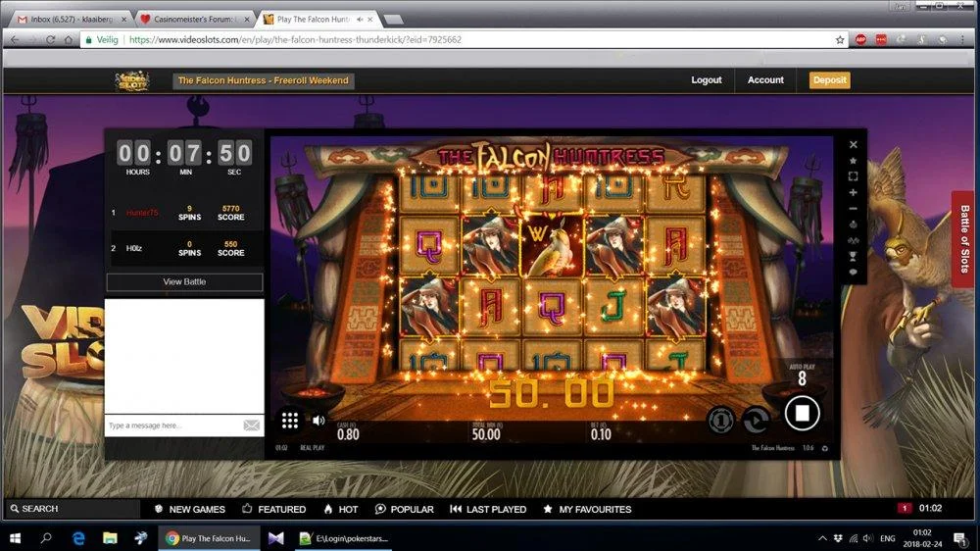Go to the browser home page
The width and height of the screenshot is (980, 551).
pyautogui.click(x=69, y=39)
